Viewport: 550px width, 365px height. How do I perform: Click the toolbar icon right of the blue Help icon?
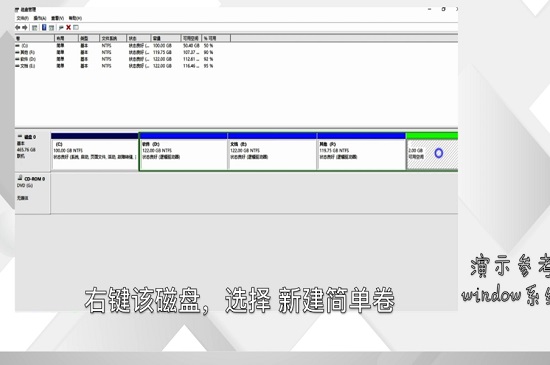[x=51, y=27]
